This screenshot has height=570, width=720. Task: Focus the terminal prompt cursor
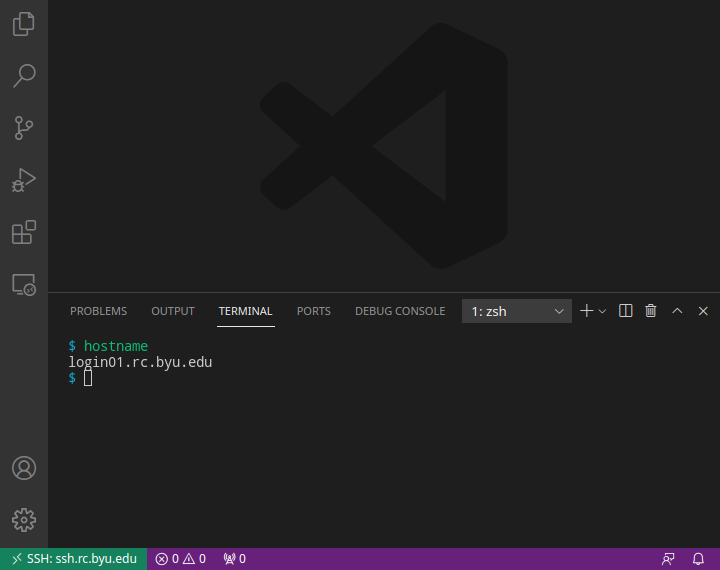tap(88, 378)
